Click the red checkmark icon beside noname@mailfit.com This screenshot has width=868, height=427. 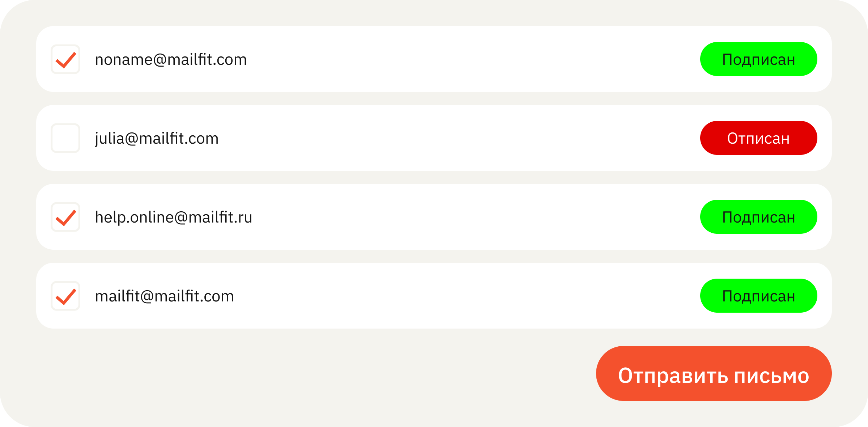coord(66,60)
